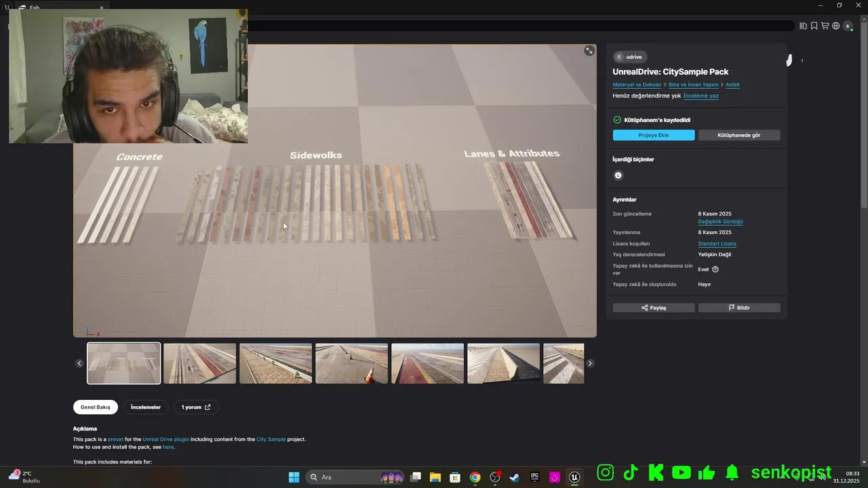The image size is (868, 488).
Task: Open the udrive seller profile chip
Action: click(x=629, y=57)
